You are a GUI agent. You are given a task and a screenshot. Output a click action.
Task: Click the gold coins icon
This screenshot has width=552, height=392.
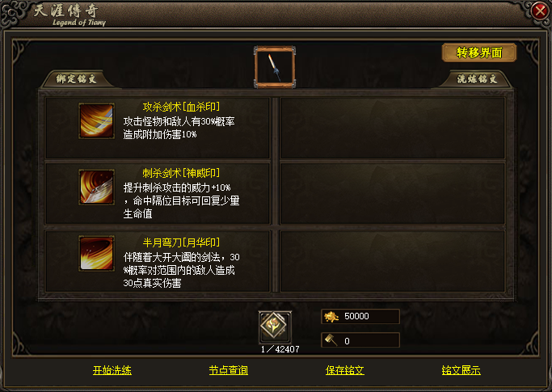click(331, 316)
